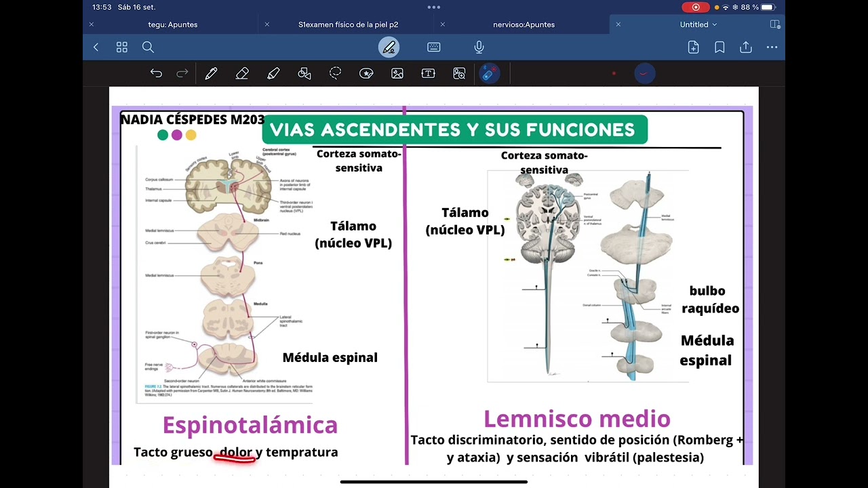Close the S1examen físico de la piel tab
Screen dimensions: 868x488
coord(267,24)
